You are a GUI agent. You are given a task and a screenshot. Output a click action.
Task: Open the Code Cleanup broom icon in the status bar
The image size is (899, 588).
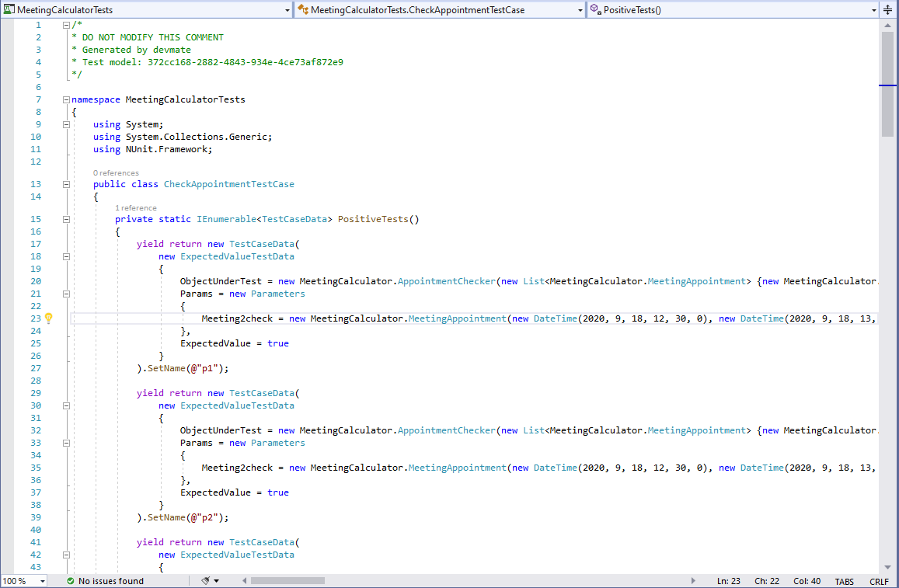(x=207, y=580)
